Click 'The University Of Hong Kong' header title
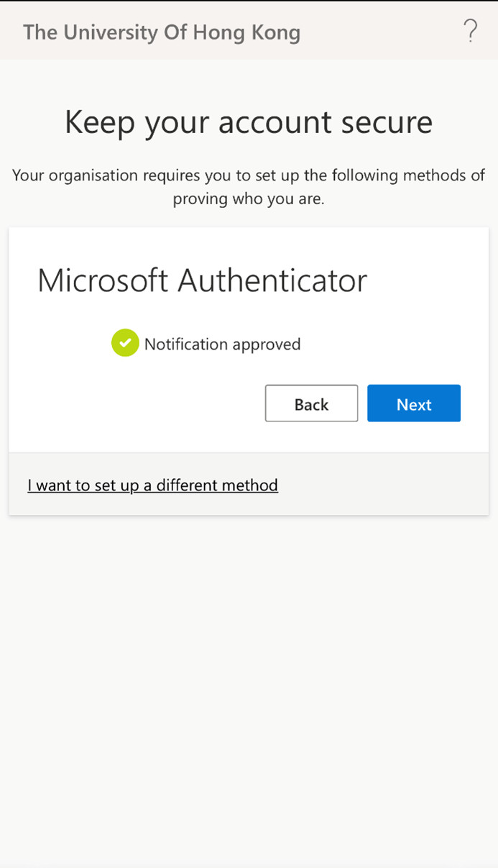The height and width of the screenshot is (868, 498). tap(162, 32)
